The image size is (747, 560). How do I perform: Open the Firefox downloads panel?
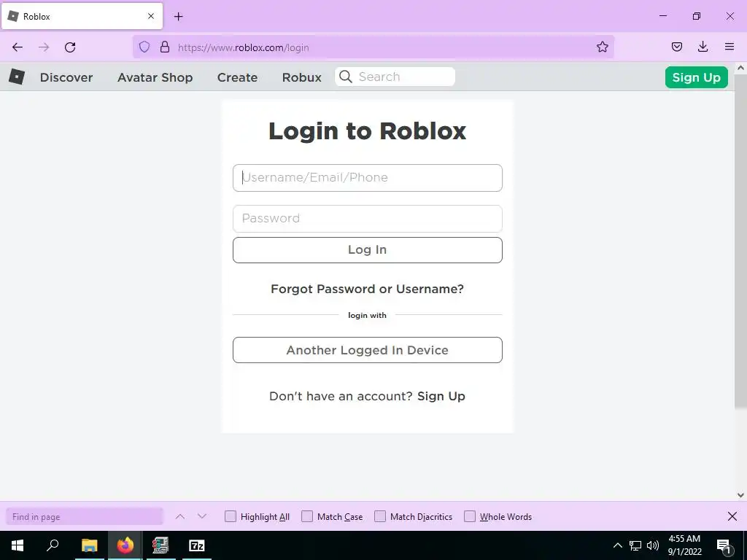tap(703, 47)
